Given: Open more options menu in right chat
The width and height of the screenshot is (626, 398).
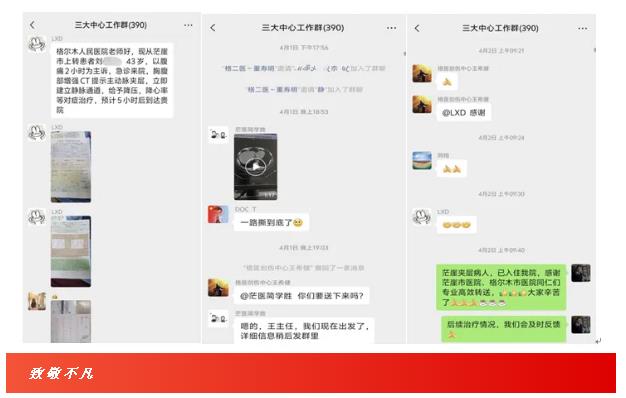Looking at the screenshot, I should (582, 28).
